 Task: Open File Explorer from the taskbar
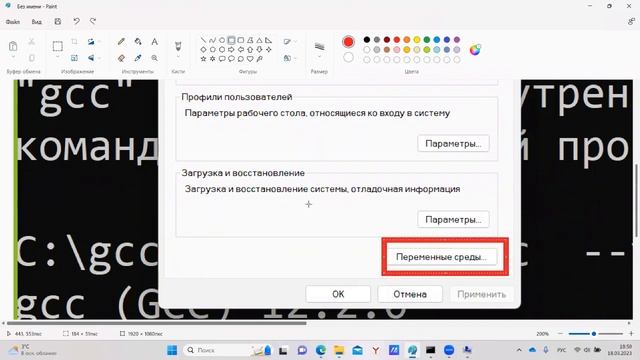339,350
